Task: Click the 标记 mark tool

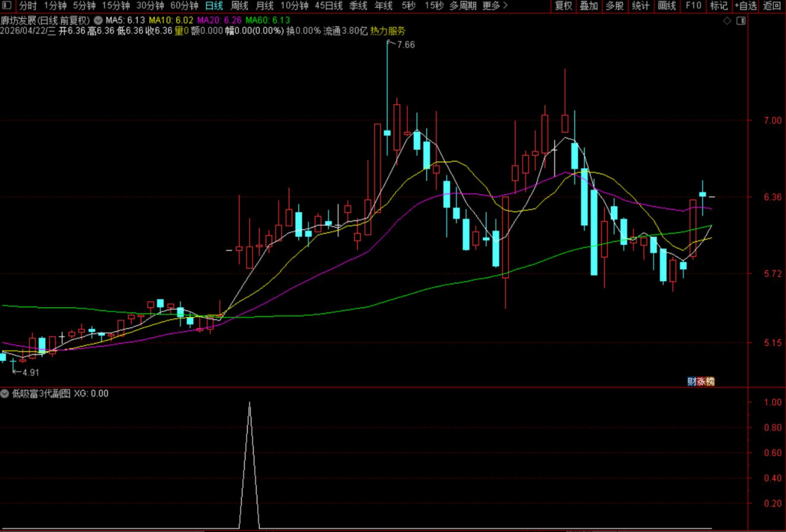Action: click(719, 6)
